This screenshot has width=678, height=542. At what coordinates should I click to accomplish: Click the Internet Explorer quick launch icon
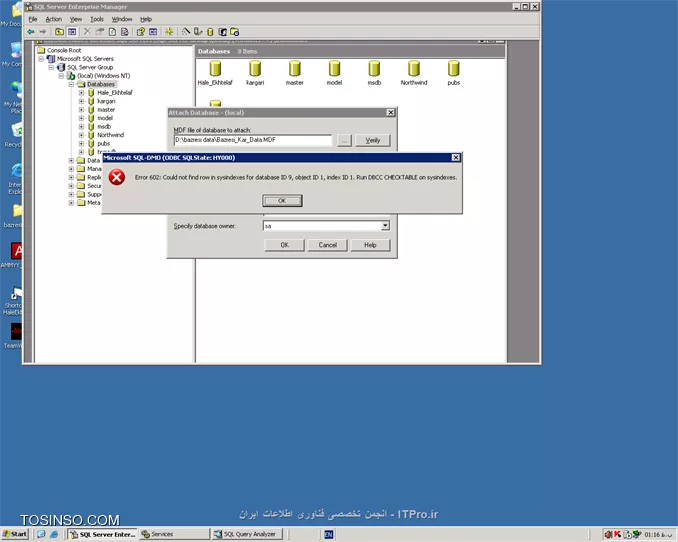54,534
